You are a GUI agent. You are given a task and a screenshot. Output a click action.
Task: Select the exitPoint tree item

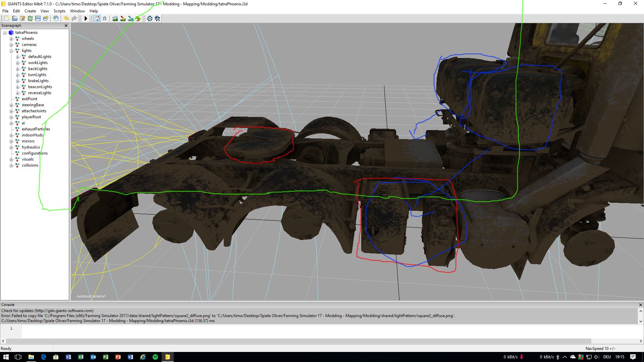click(30, 99)
